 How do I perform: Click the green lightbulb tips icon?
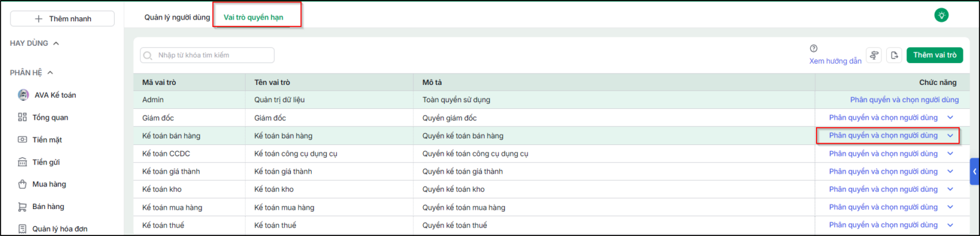coord(941,15)
